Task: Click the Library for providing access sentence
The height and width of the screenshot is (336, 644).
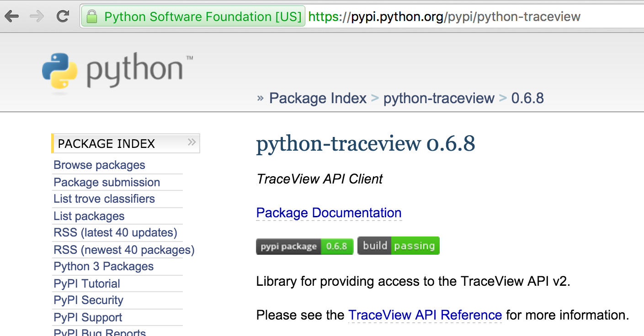Action: [413, 281]
